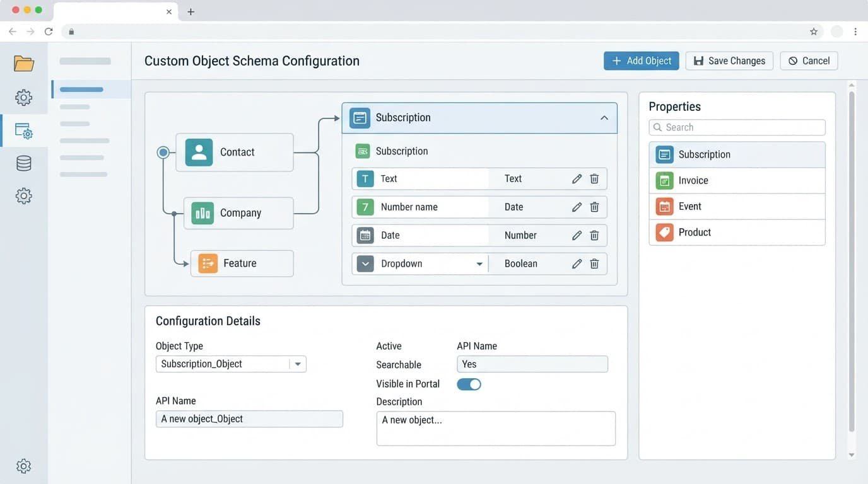
Task: Edit the Number name field row
Action: 577,207
